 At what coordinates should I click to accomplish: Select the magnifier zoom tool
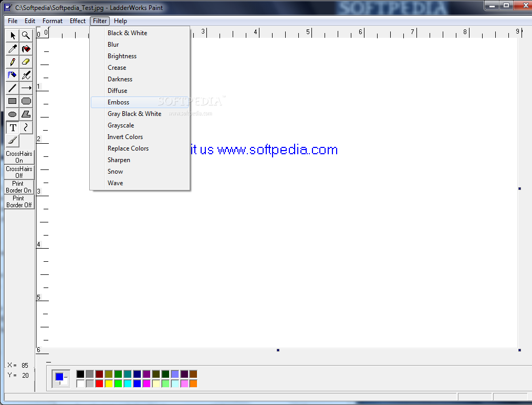click(26, 35)
